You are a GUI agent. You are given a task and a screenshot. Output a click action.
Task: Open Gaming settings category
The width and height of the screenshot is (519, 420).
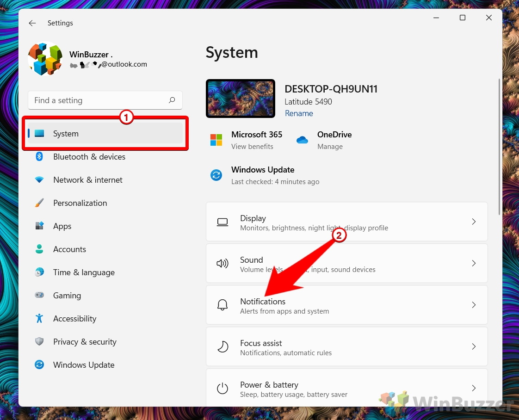tap(105, 295)
